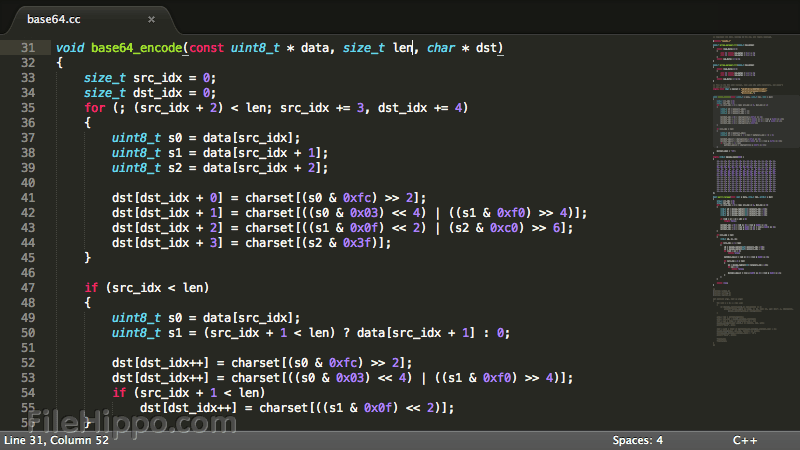Click the base64_encode function name
800x450 pixels.
136,48
